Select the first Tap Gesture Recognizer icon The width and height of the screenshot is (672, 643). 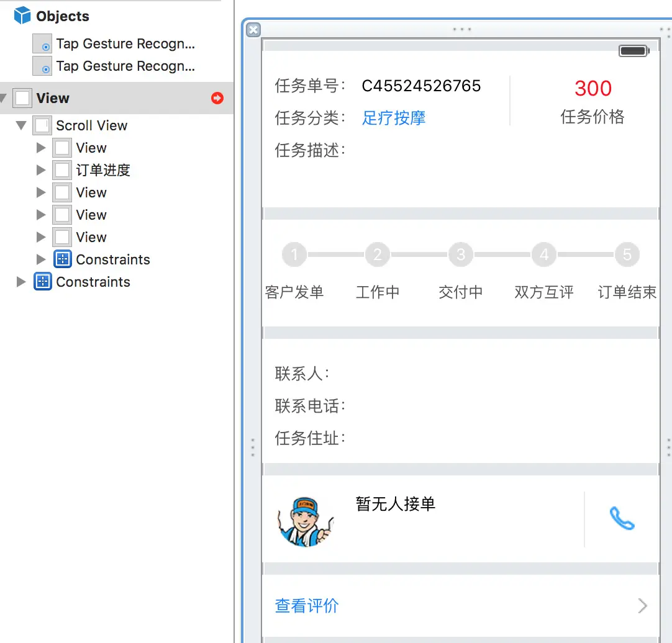click(x=42, y=43)
